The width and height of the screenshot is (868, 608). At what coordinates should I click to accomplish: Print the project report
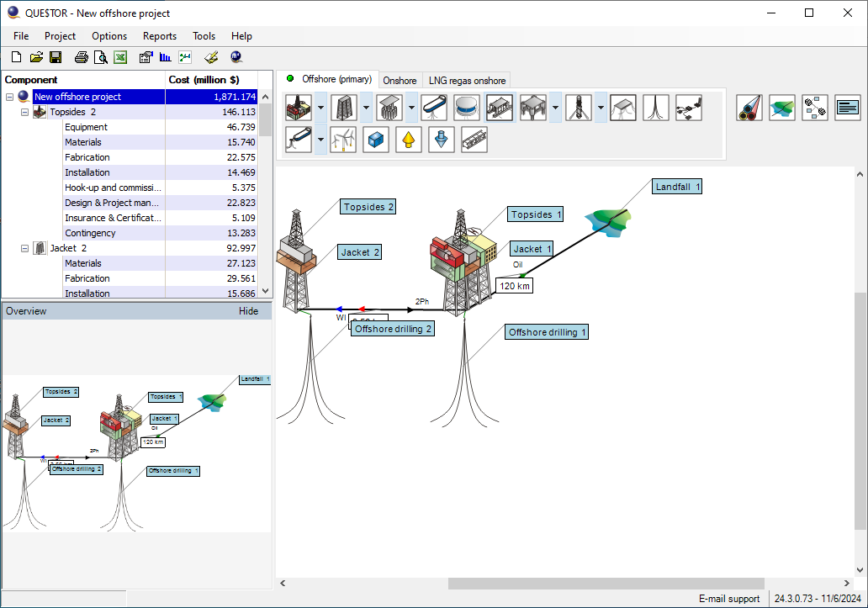point(82,57)
